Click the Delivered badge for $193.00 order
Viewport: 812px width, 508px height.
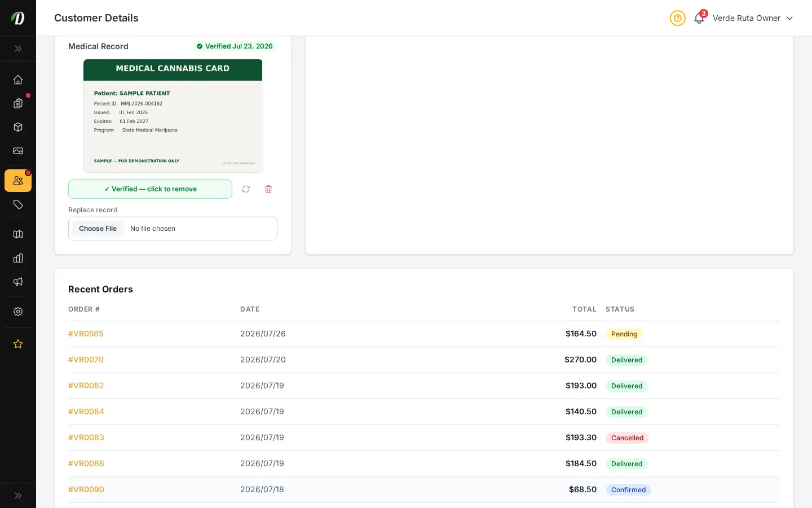click(x=626, y=386)
